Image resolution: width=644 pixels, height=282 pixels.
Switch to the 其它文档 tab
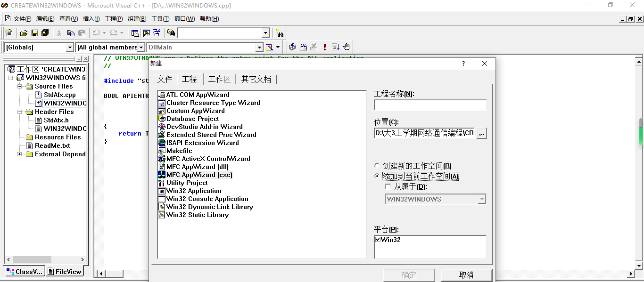256,79
